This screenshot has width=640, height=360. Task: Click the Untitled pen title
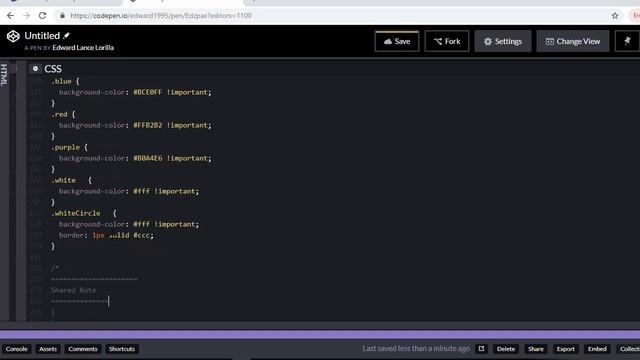(x=42, y=36)
